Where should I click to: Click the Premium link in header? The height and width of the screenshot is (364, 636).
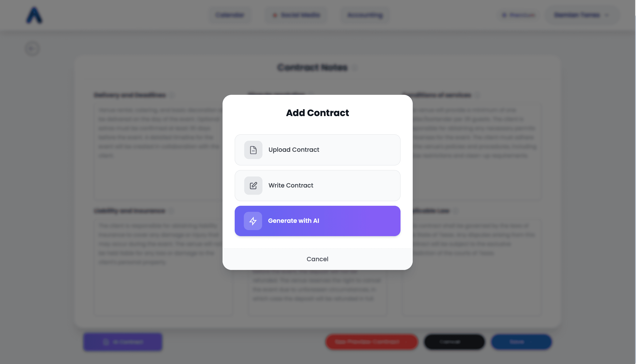coord(519,15)
